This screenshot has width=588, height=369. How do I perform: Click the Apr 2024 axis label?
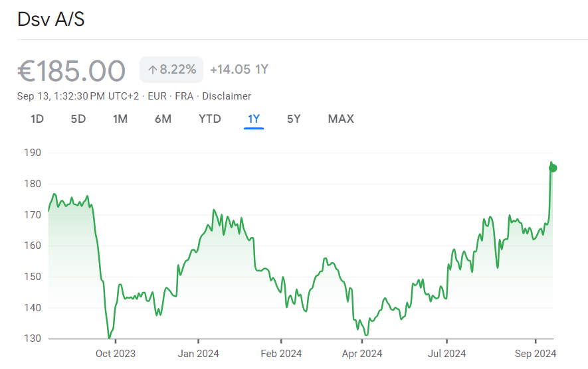(x=362, y=354)
